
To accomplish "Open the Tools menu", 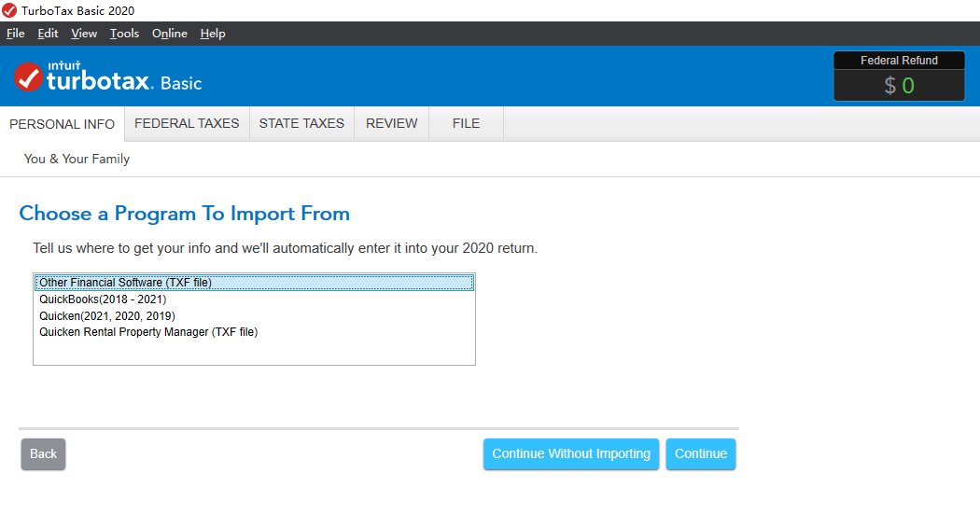I will pyautogui.click(x=124, y=34).
